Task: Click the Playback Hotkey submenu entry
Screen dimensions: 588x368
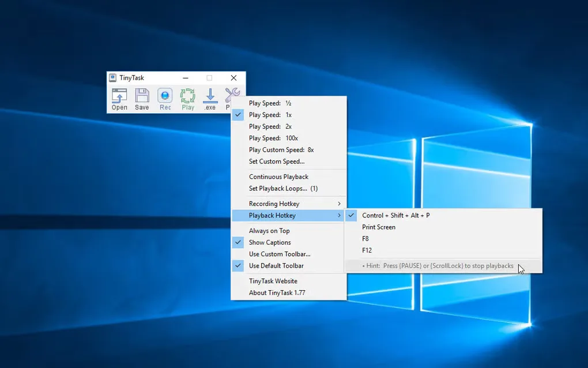Action: tap(288, 215)
